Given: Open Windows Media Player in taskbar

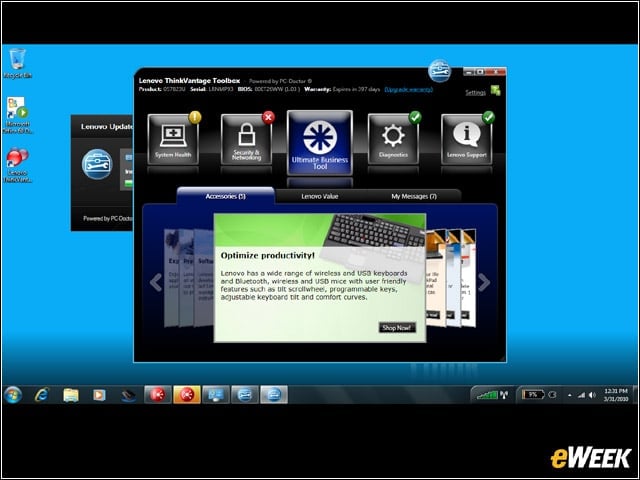Looking at the screenshot, I should (99, 395).
